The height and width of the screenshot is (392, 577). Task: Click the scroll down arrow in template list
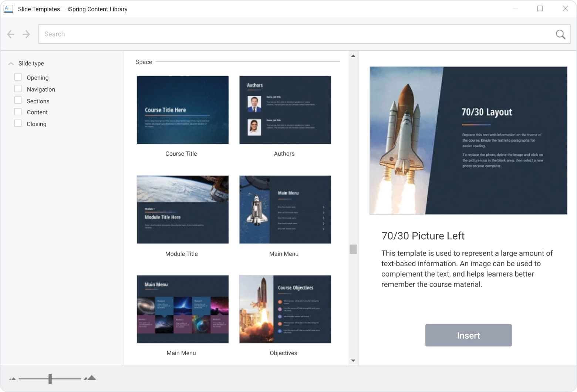(x=353, y=361)
